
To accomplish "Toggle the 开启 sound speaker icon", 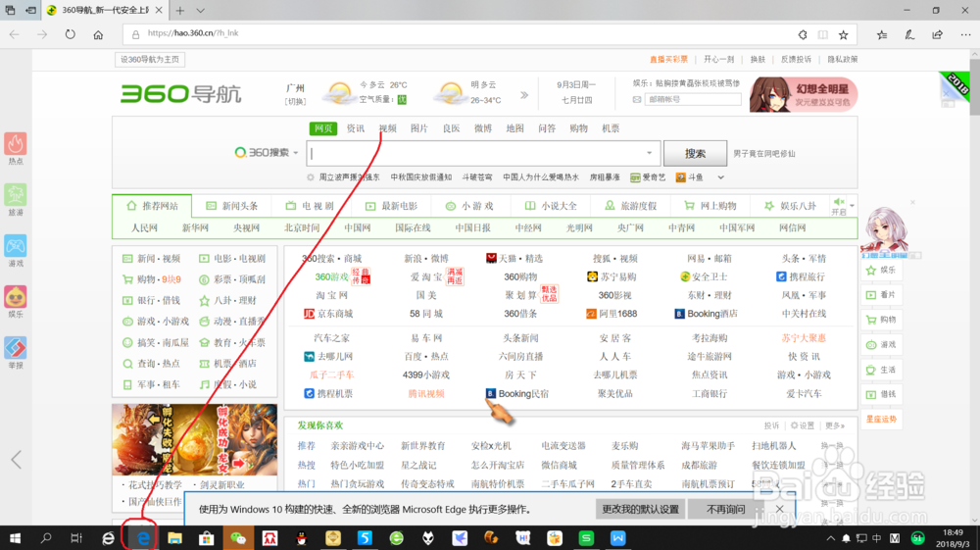I will pos(839,202).
